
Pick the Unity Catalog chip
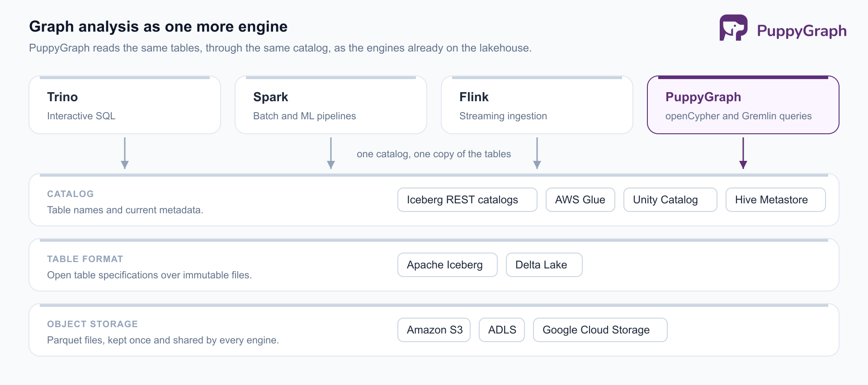[670, 200]
